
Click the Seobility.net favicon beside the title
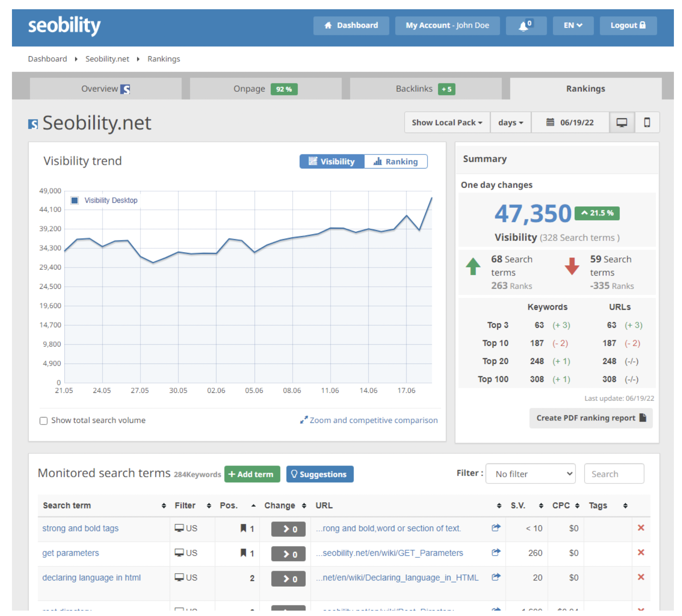(33, 124)
